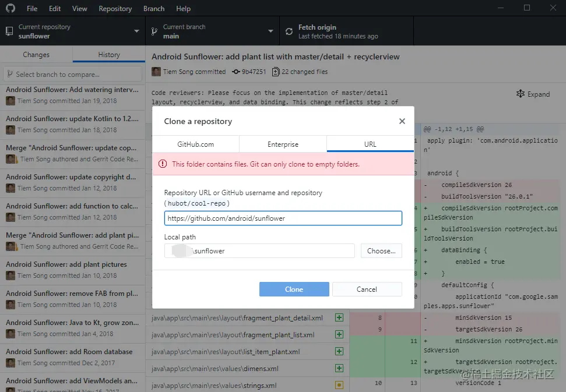The image size is (566, 392).
Task: Switch to the Enterprise tab
Action: (283, 144)
